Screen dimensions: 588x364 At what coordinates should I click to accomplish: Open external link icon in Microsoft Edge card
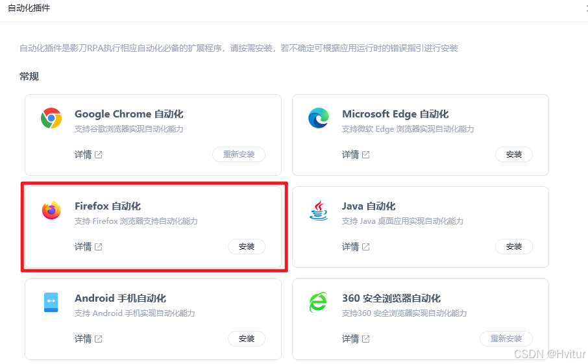365,154
